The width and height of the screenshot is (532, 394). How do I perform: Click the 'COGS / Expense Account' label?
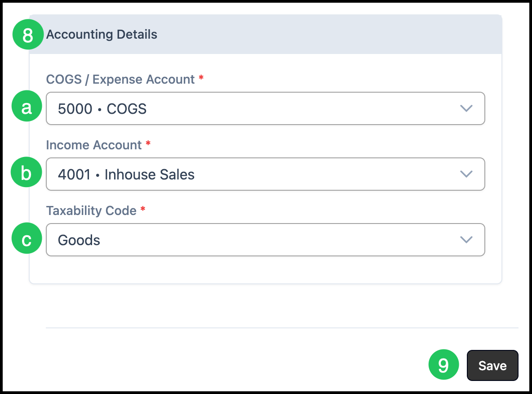[120, 80]
